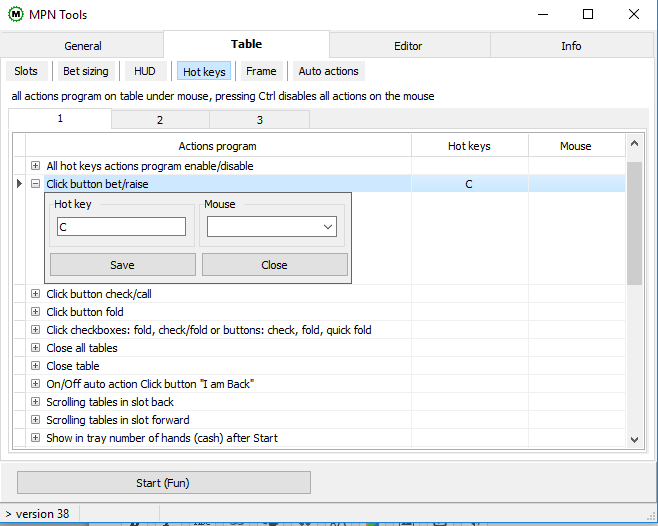Select Scrolling tables in slot back text
The height and width of the screenshot is (526, 658).
click(x=110, y=402)
